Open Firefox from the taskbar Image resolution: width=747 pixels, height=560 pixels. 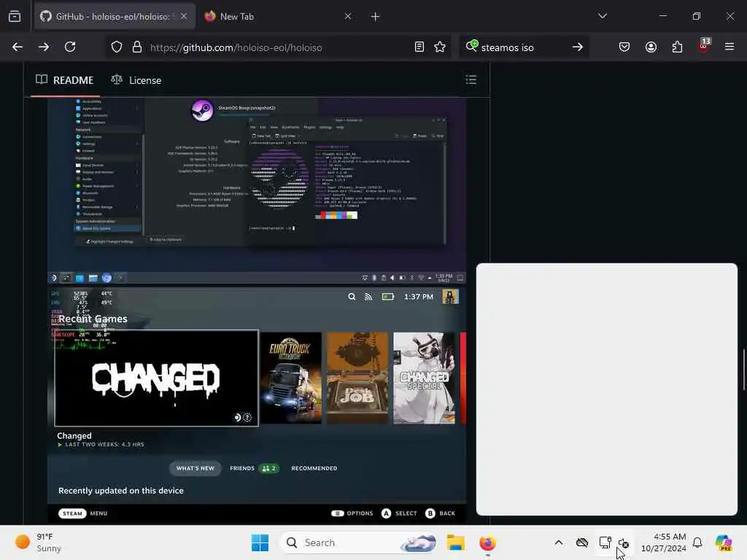click(x=487, y=542)
